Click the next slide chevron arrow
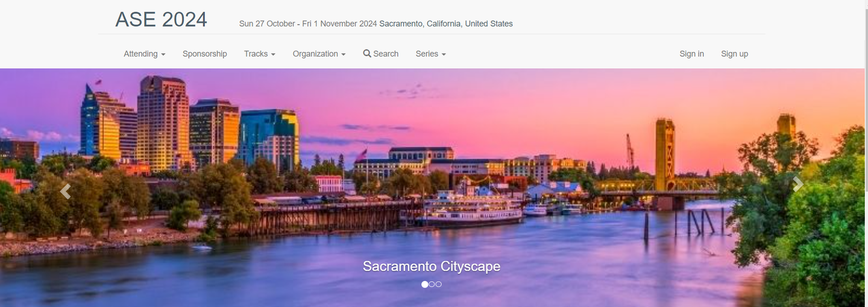Viewport: 868px width, 307px height. (x=798, y=184)
